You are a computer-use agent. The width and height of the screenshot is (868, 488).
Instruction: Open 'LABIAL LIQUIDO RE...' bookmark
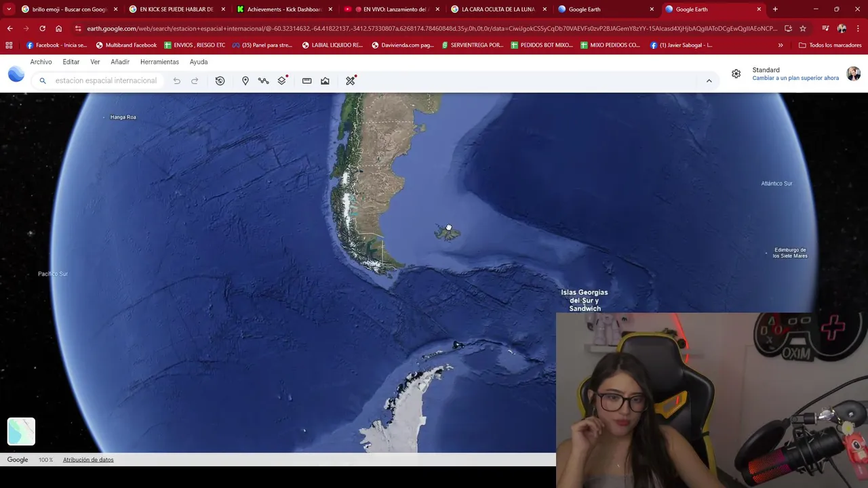tap(332, 45)
